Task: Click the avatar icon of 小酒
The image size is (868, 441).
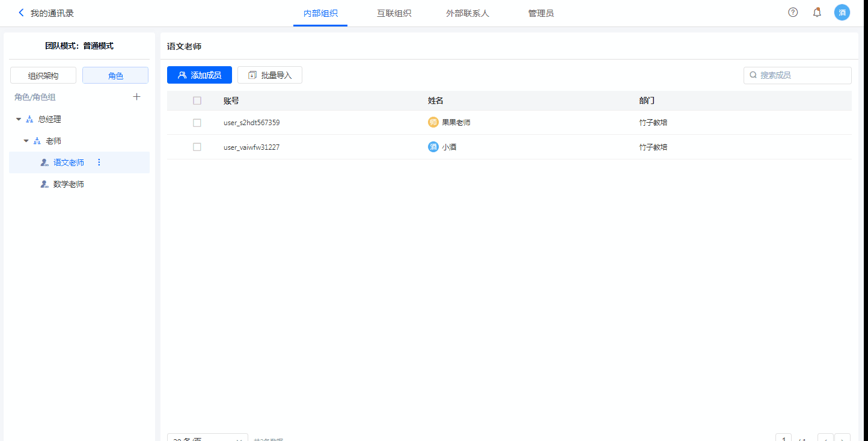Action: 433,147
